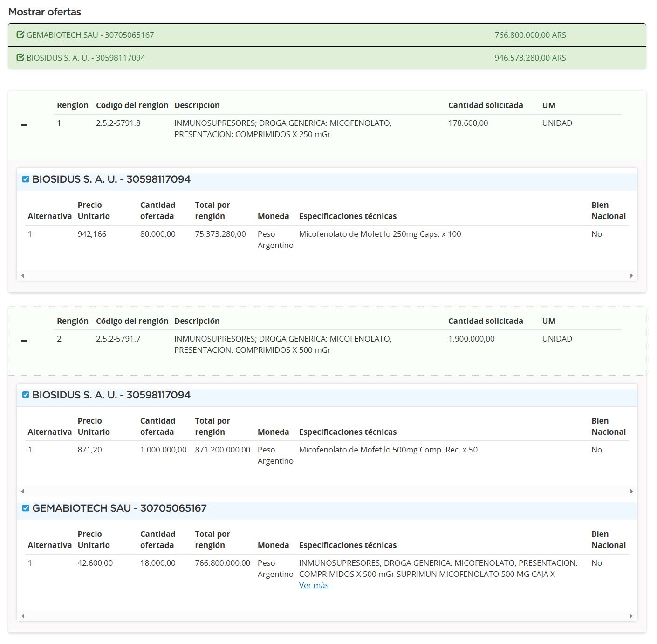
Task: Open the Ver más link
Action: 314,585
